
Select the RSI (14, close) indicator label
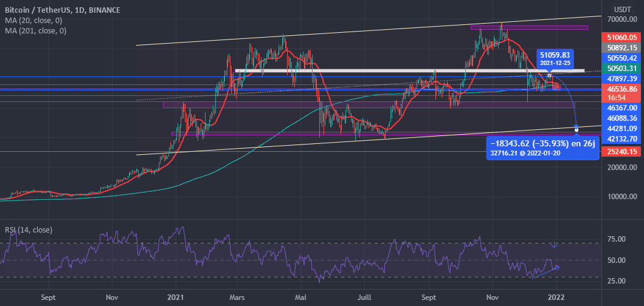click(x=29, y=230)
